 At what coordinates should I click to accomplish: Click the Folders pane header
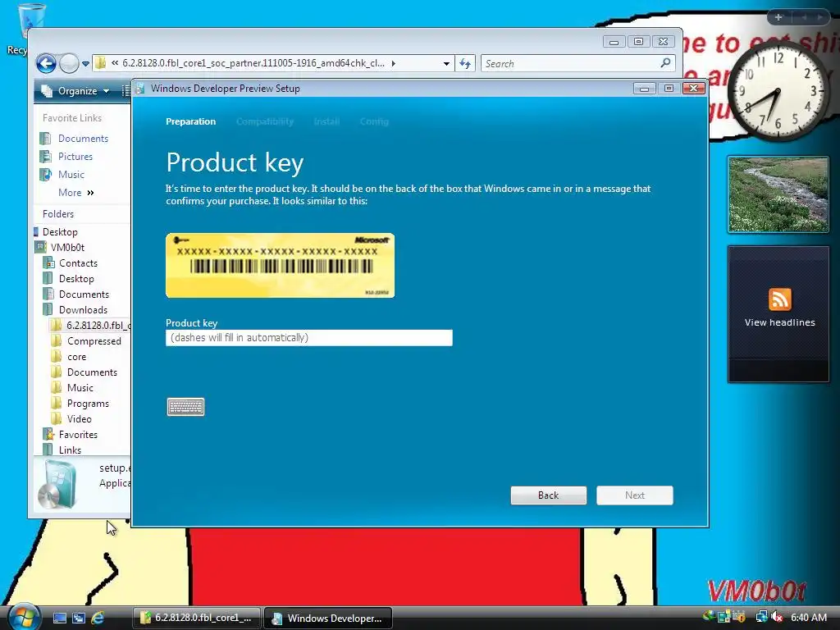click(58, 214)
